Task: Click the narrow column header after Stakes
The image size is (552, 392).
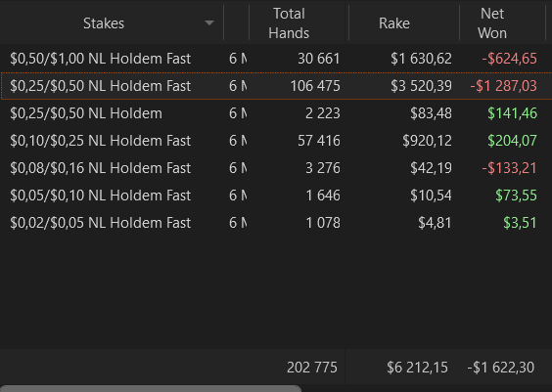Action: pos(237,23)
